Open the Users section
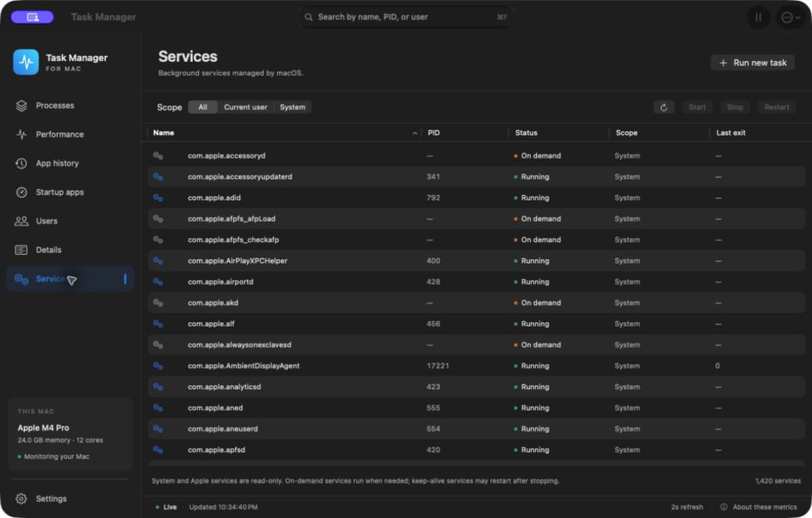 pyautogui.click(x=70, y=221)
